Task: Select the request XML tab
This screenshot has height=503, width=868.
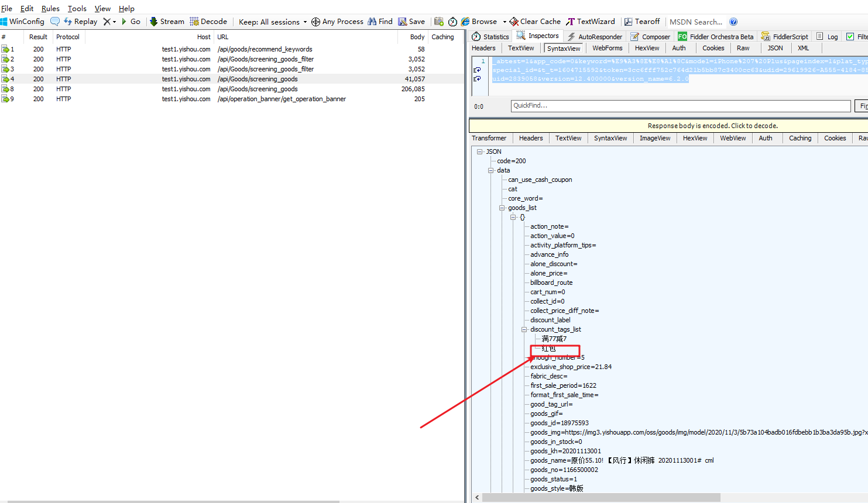Action: pos(803,48)
